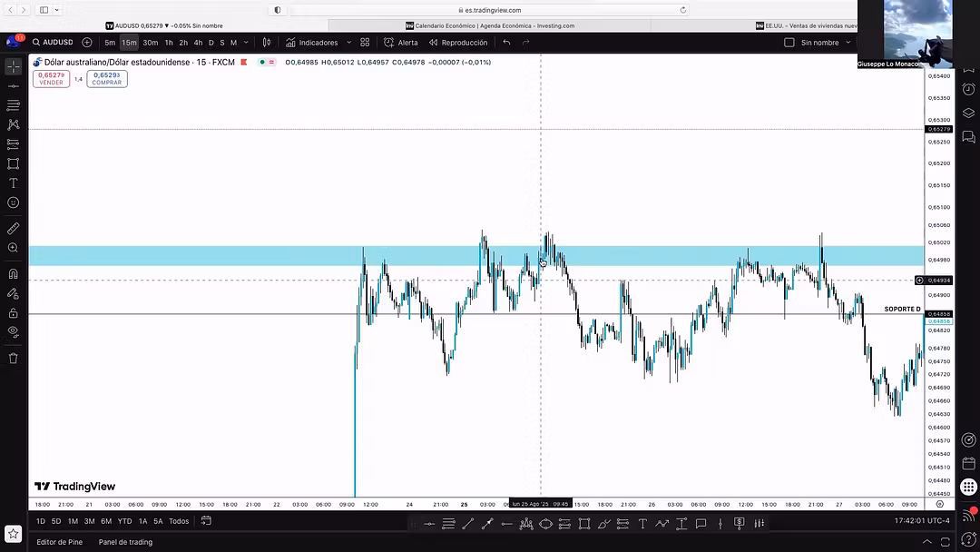Select the comment bubble tool in favorites bar
This screenshot has height=552, width=980.
(701, 524)
